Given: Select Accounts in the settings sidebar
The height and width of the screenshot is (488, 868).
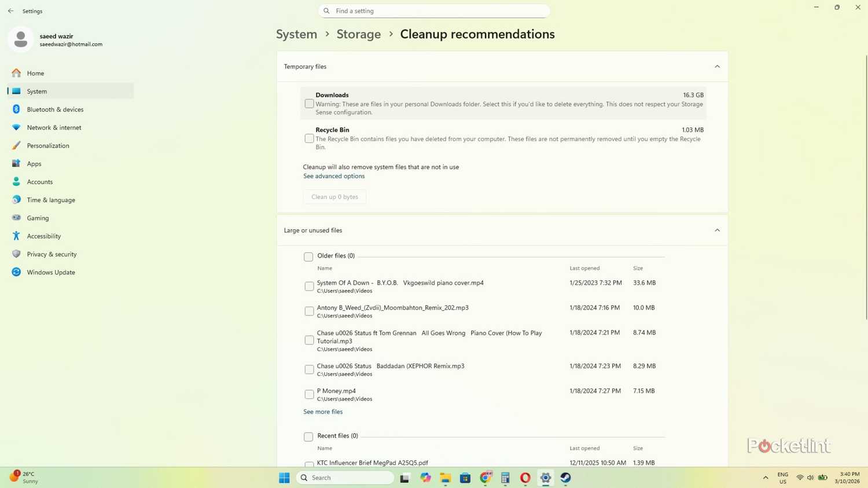Looking at the screenshot, I should tap(39, 182).
